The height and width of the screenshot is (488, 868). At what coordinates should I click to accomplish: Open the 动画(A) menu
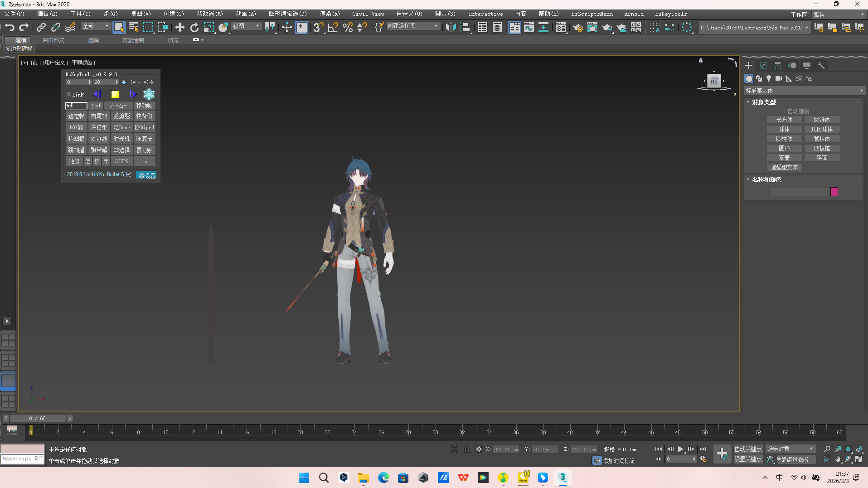tap(246, 14)
